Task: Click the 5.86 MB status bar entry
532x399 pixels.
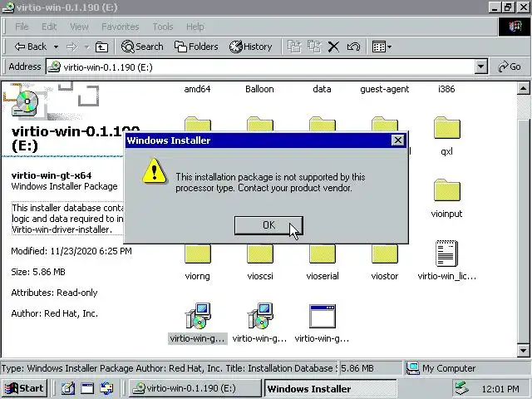Action: click(x=371, y=368)
